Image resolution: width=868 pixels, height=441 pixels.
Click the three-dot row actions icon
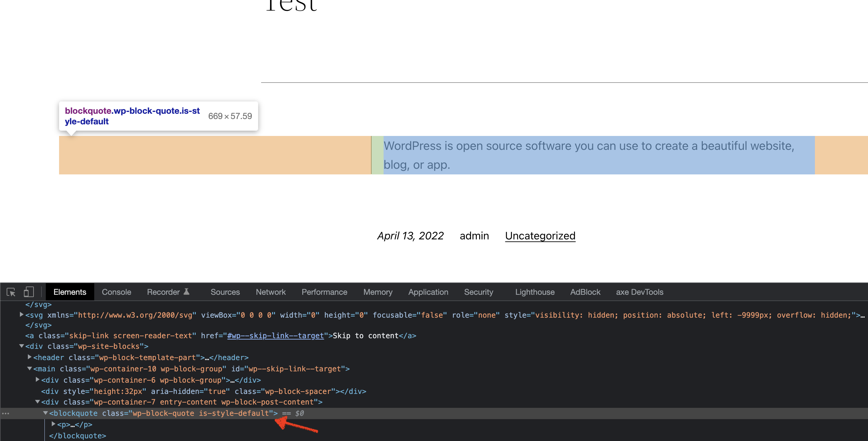pyautogui.click(x=5, y=413)
